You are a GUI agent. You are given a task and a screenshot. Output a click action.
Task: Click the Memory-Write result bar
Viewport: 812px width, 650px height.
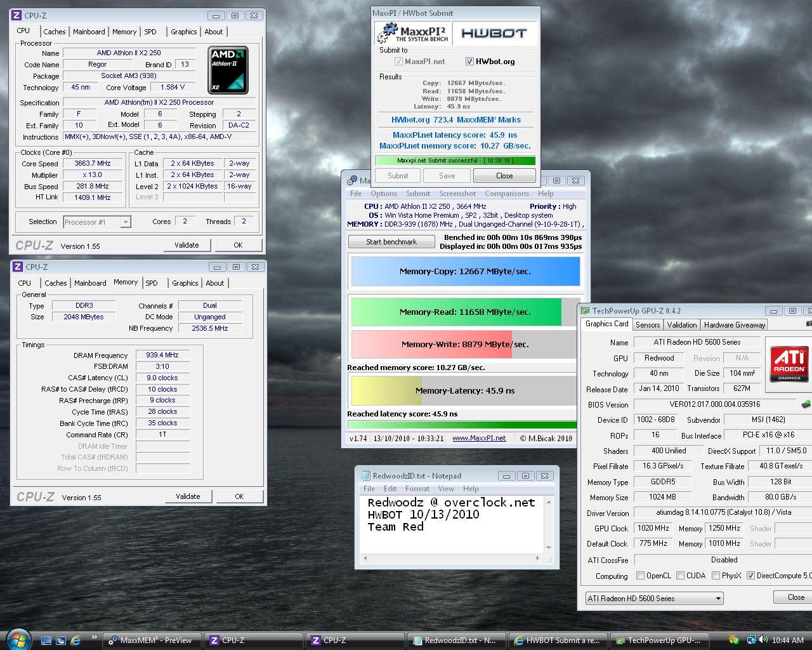[465, 344]
